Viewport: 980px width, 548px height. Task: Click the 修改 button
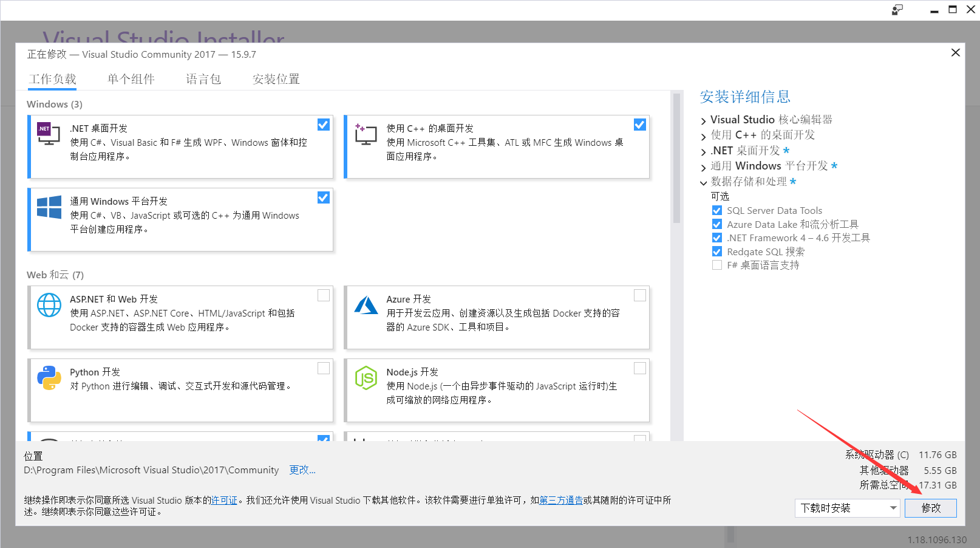click(930, 508)
